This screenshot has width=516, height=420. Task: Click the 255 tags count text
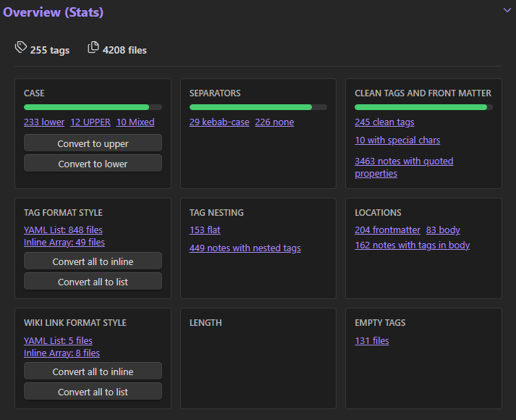pos(50,50)
